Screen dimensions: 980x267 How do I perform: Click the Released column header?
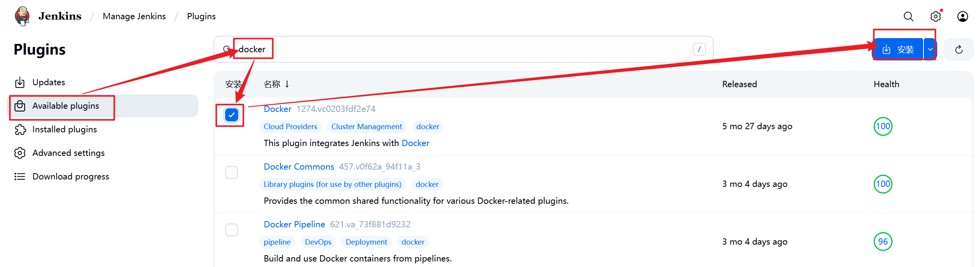point(740,84)
